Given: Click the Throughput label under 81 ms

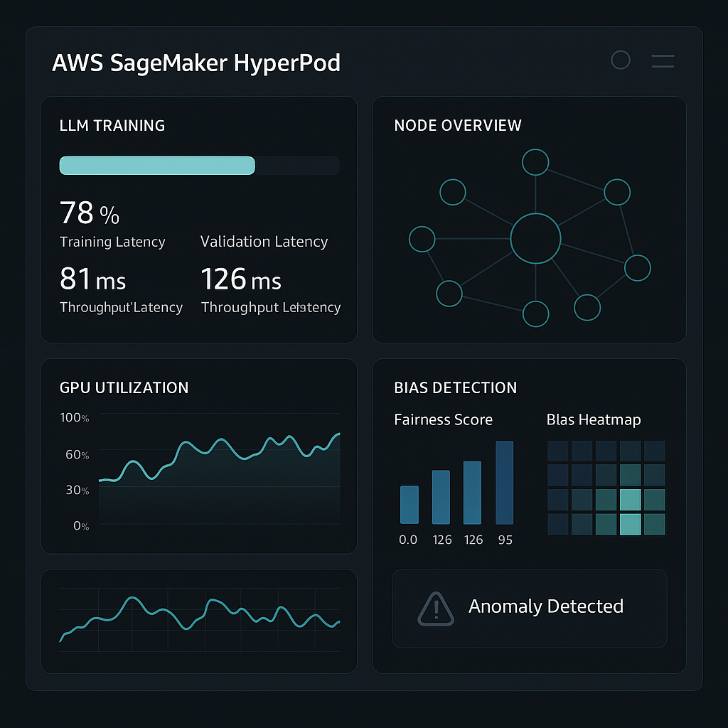Looking at the screenshot, I should [121, 307].
